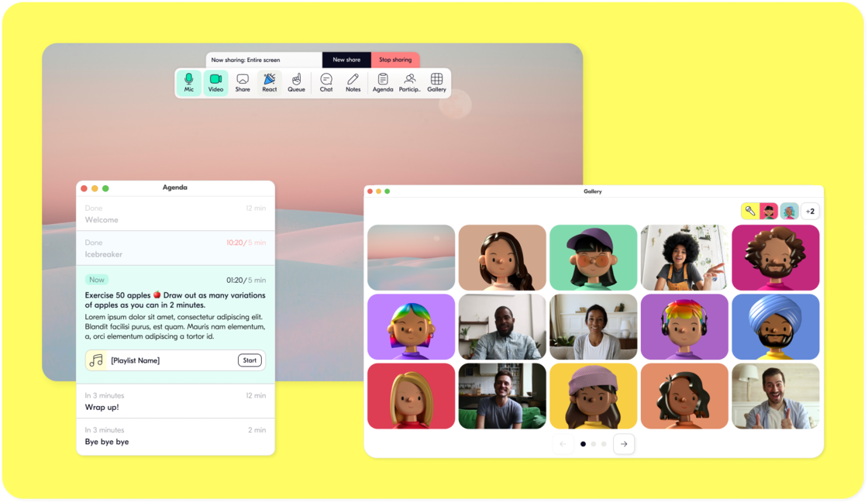Turn off the Video camera toggle

pos(215,82)
